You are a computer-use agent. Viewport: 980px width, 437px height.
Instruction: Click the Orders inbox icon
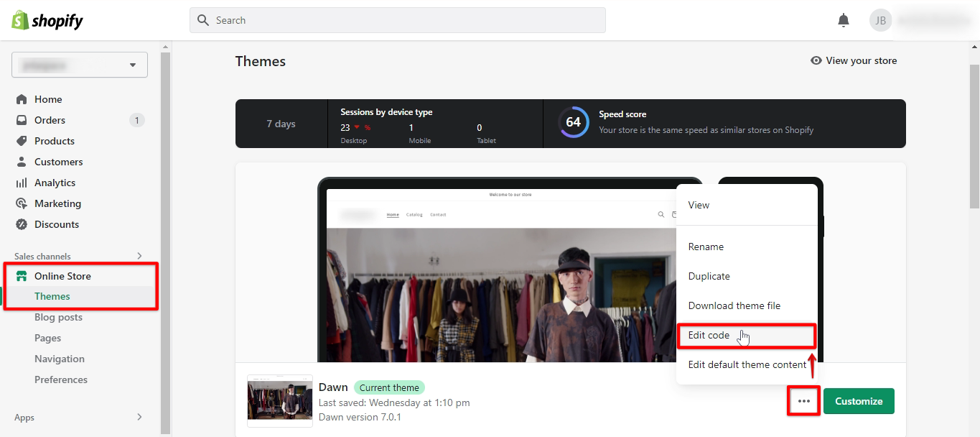pos(22,120)
